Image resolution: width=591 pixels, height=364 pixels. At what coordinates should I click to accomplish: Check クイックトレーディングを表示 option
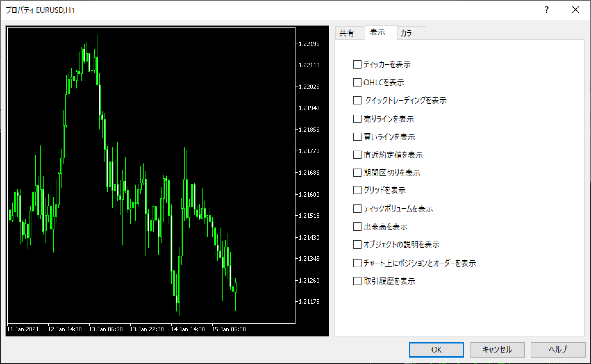tap(357, 101)
